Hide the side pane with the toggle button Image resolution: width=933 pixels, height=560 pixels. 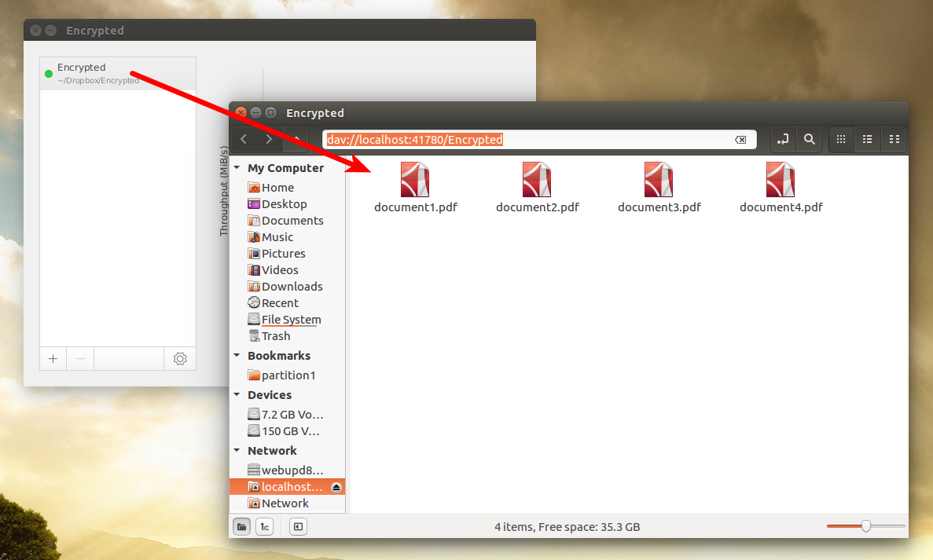click(298, 526)
